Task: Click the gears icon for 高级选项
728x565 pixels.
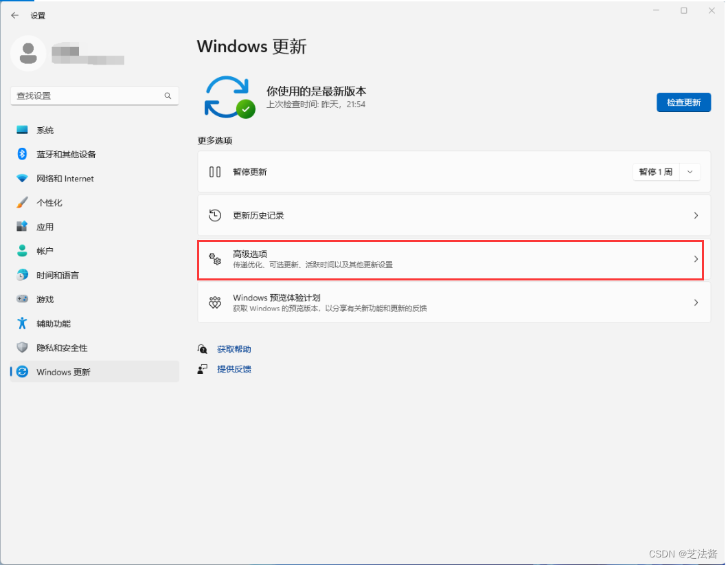Action: (x=214, y=259)
